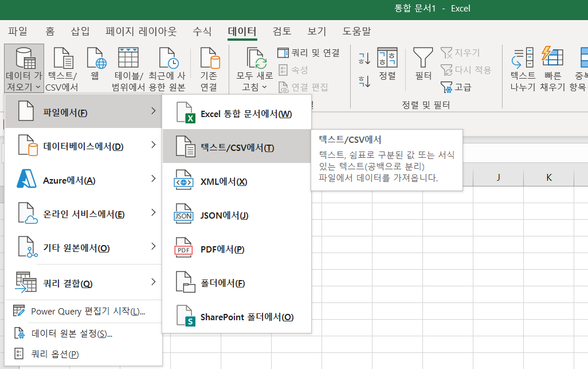The width and height of the screenshot is (588, 369).
Task: Choose 폴더에서(F) submenu item
Action: point(237,282)
